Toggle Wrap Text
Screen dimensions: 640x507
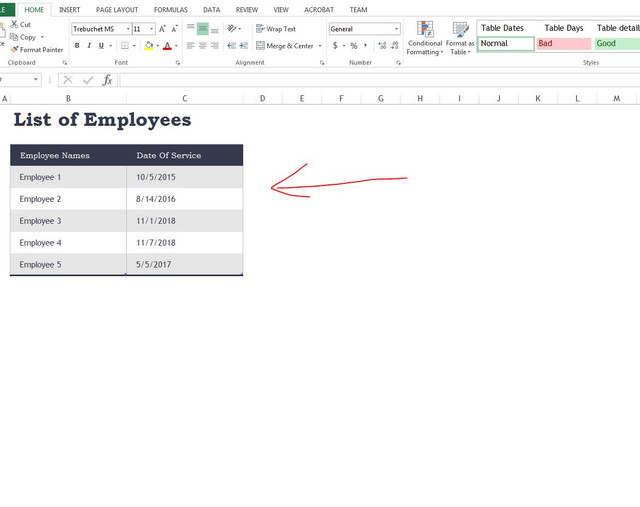(276, 29)
